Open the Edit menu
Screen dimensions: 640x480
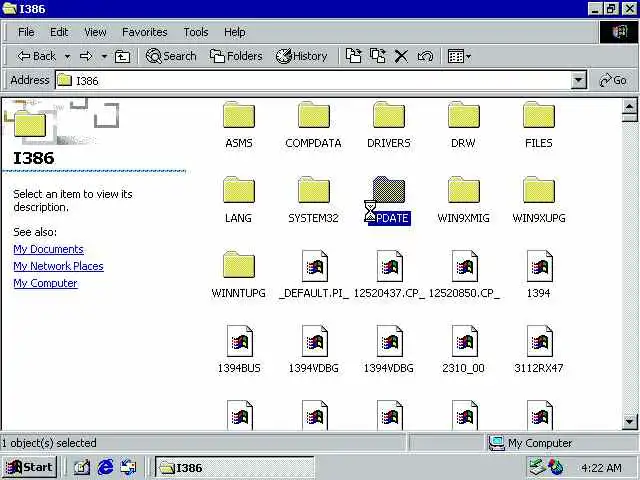pyautogui.click(x=59, y=32)
